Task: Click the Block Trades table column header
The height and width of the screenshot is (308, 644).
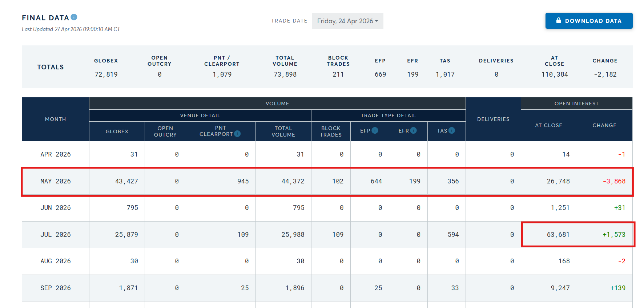Action: point(331,131)
